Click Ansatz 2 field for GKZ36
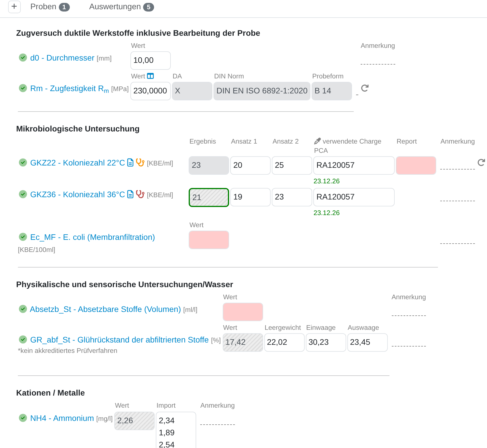 292,197
